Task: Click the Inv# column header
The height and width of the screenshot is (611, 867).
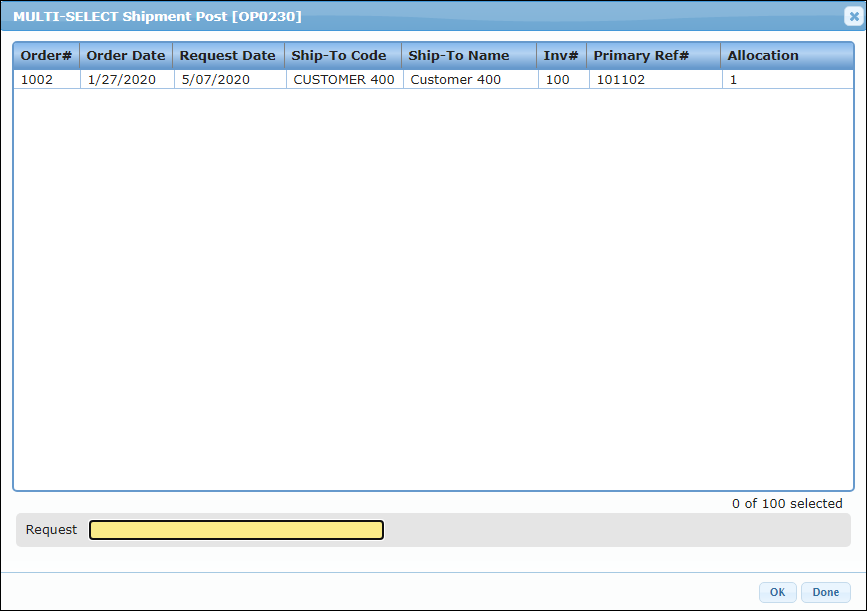Action: 561,56
